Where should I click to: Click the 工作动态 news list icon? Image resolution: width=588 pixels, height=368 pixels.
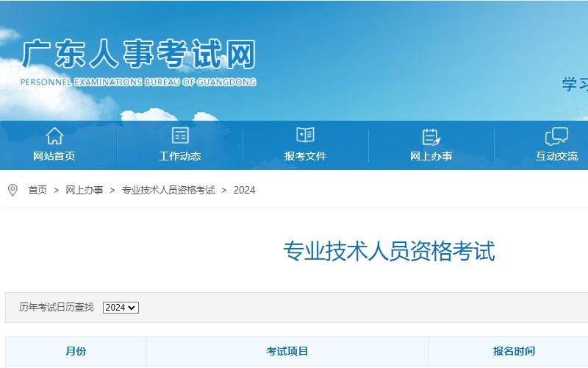click(180, 135)
